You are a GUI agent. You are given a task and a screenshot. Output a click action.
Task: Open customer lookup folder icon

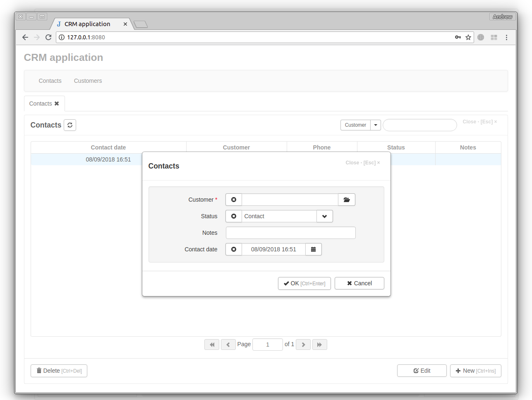coord(347,200)
